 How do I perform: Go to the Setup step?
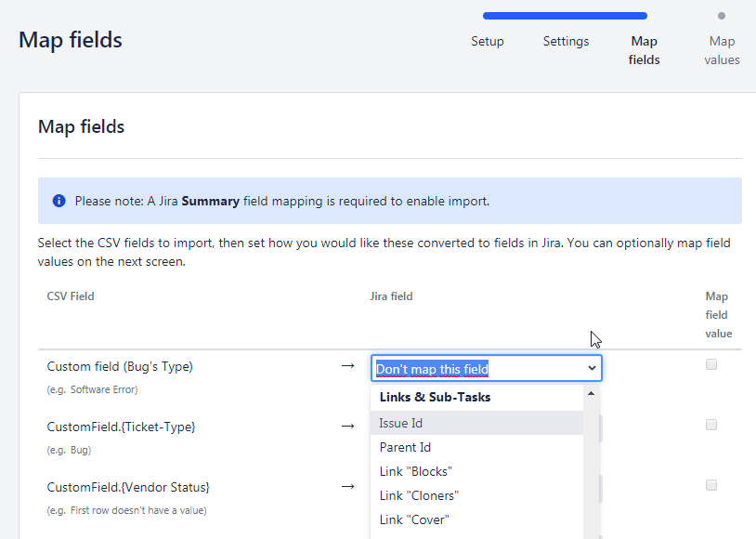pyautogui.click(x=488, y=42)
